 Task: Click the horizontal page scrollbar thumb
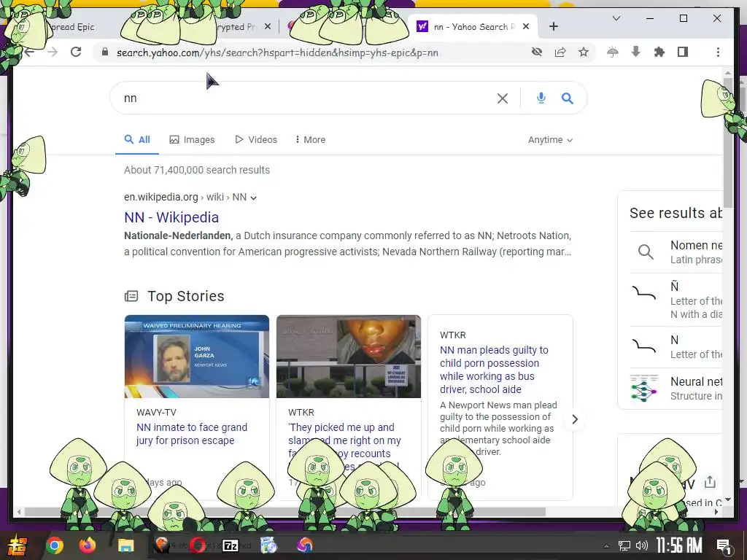coord(285,512)
